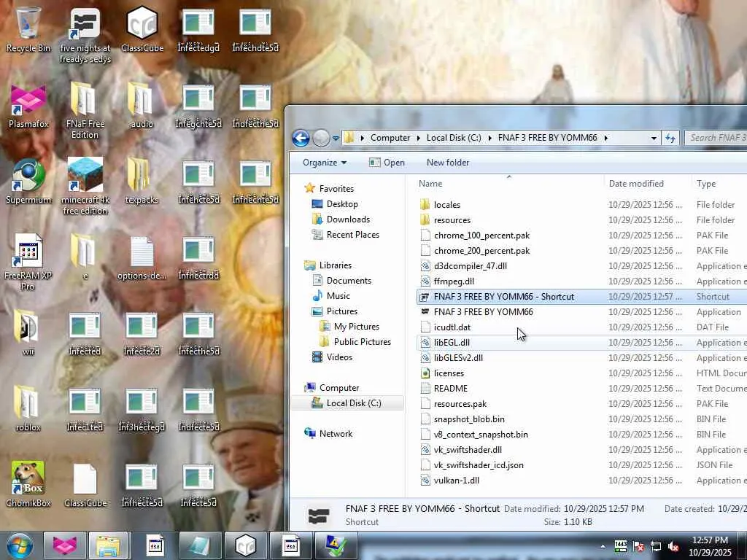Select the texpacks folder on desktop

[142, 181]
